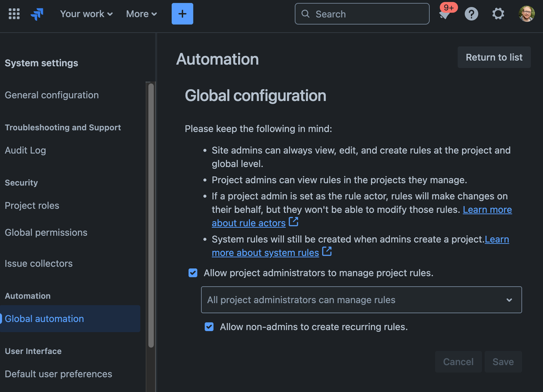543x392 pixels.
Task: Click external link icon after rule actors
Action: [x=294, y=222]
